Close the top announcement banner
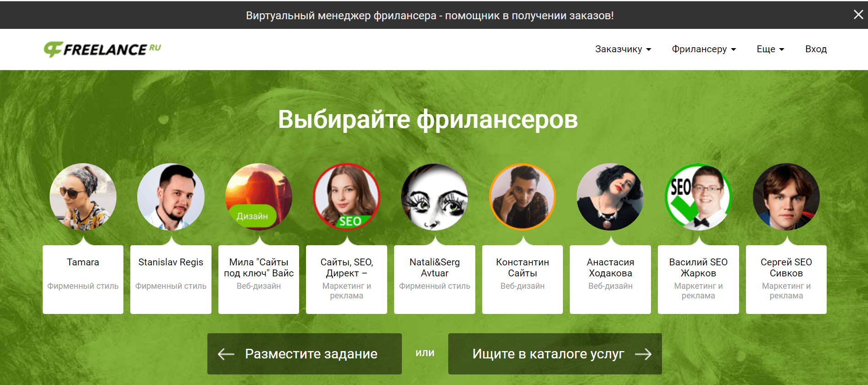This screenshot has width=868, height=385. [x=858, y=15]
